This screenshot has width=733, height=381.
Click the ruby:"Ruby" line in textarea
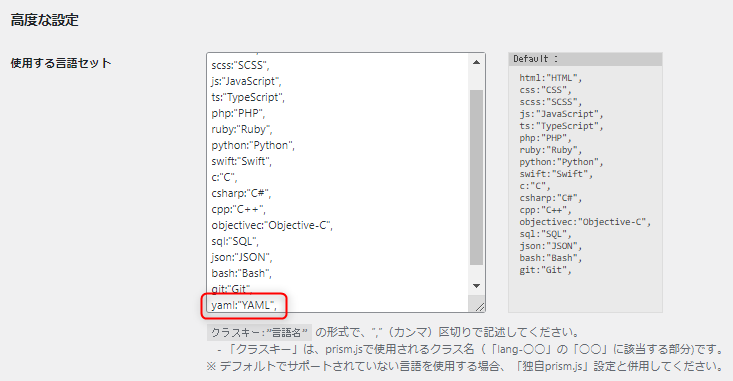click(x=242, y=129)
